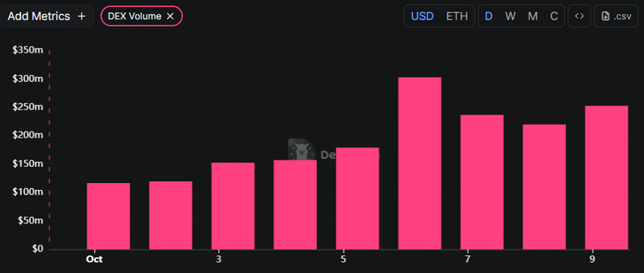Open the embed code icon
Image resolution: width=644 pixels, height=273 pixels.
(x=579, y=16)
